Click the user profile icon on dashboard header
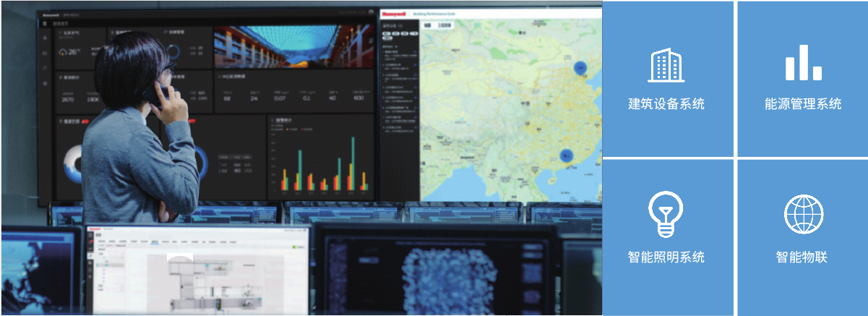The image size is (868, 316). (x=371, y=12)
